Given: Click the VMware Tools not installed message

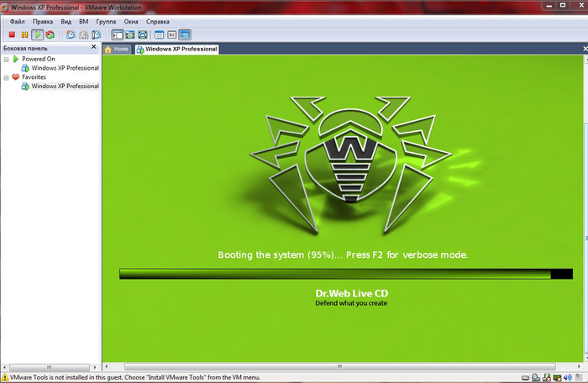Looking at the screenshot, I should coord(135,377).
